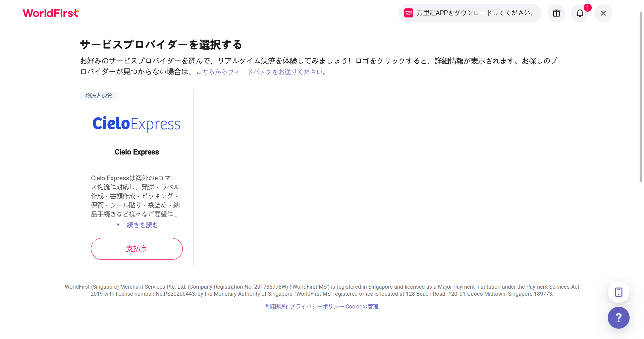Open the プライバシーポリシー footer link
The width and height of the screenshot is (644, 339).
coord(317,306)
